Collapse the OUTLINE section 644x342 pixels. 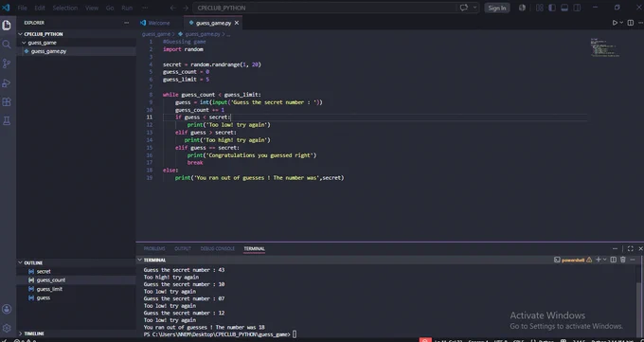coord(20,262)
